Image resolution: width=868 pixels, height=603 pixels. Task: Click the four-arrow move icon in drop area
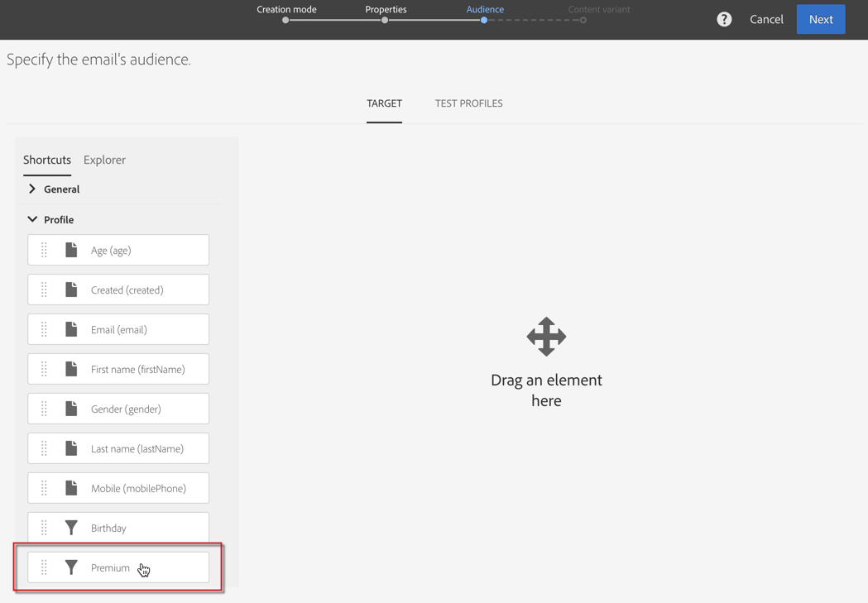546,337
